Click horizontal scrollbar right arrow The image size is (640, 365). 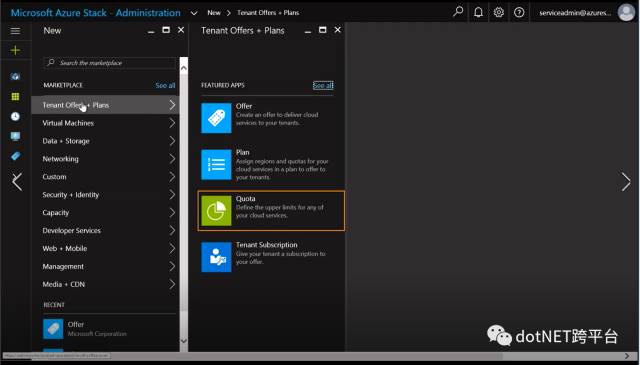click(627, 356)
